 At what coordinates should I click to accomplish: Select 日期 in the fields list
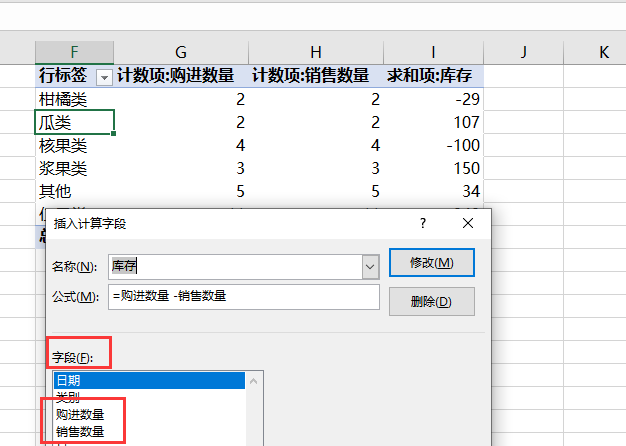click(x=149, y=381)
